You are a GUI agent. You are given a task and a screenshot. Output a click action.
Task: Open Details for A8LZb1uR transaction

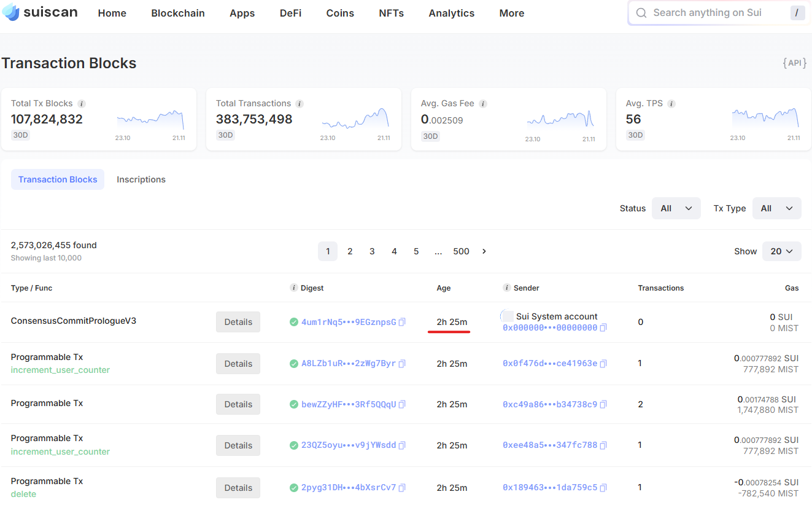(x=238, y=364)
